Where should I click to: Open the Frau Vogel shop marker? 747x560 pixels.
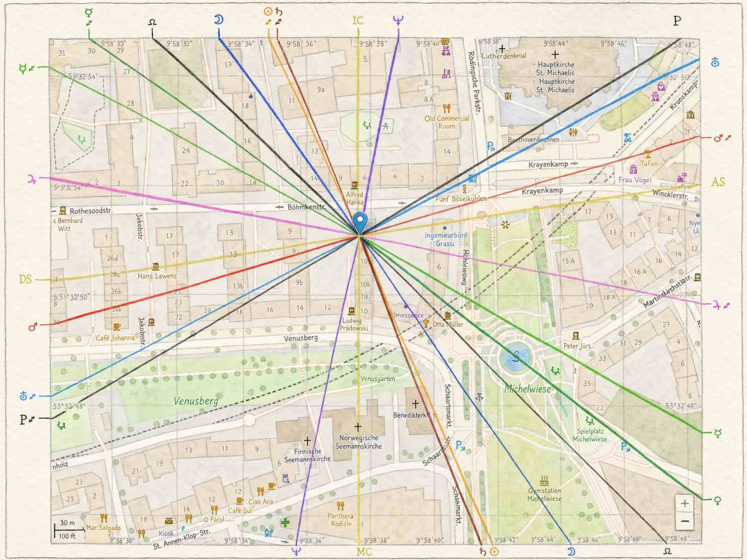(x=633, y=169)
